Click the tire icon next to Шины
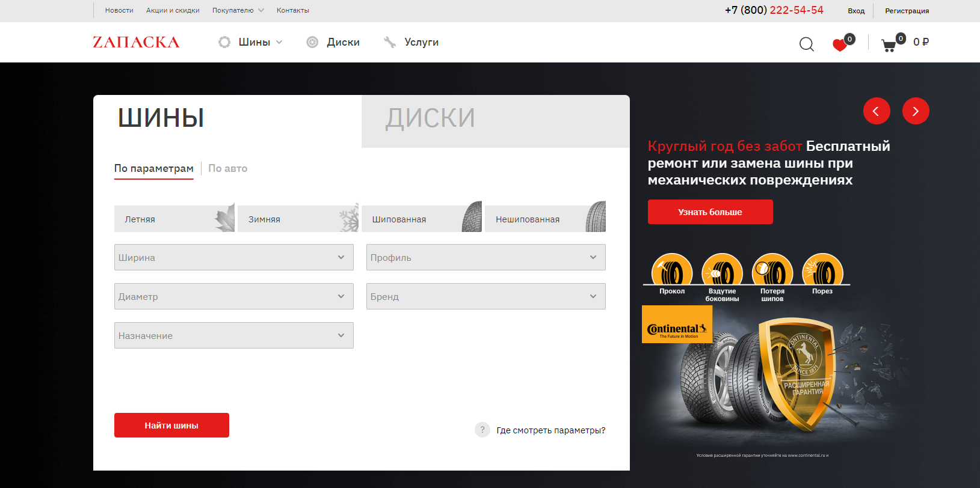This screenshot has height=488, width=980. coord(224,42)
